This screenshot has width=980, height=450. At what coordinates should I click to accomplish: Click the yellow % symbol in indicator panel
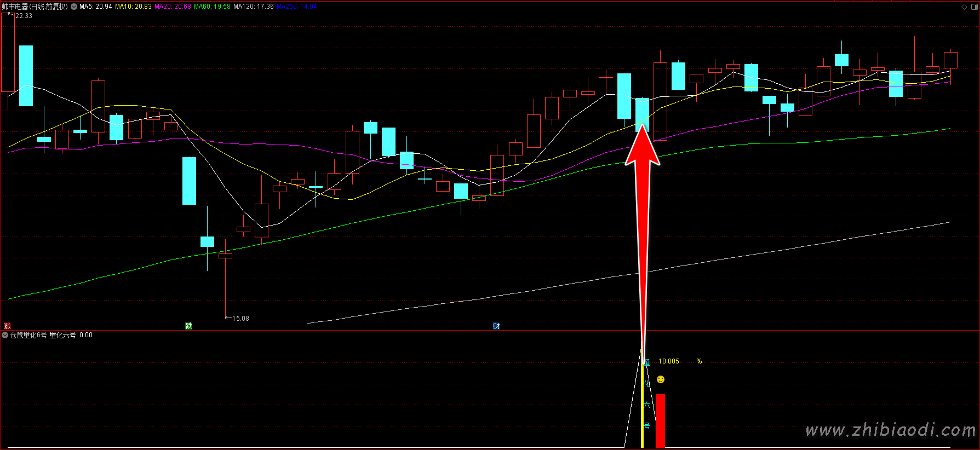point(699,361)
